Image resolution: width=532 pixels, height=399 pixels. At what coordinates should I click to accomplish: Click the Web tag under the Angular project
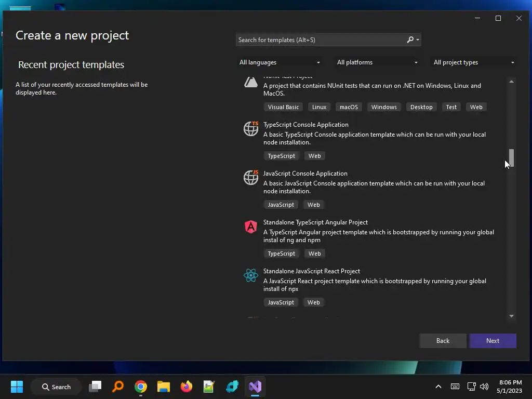point(314,254)
